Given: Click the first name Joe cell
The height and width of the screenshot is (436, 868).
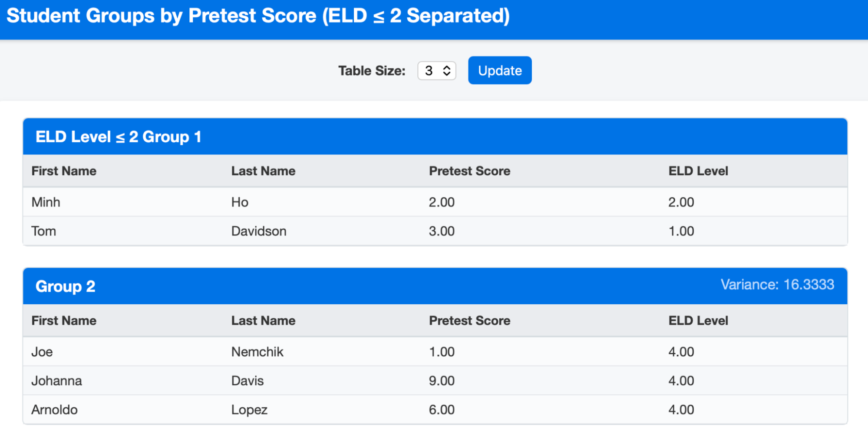Looking at the screenshot, I should coord(42,352).
